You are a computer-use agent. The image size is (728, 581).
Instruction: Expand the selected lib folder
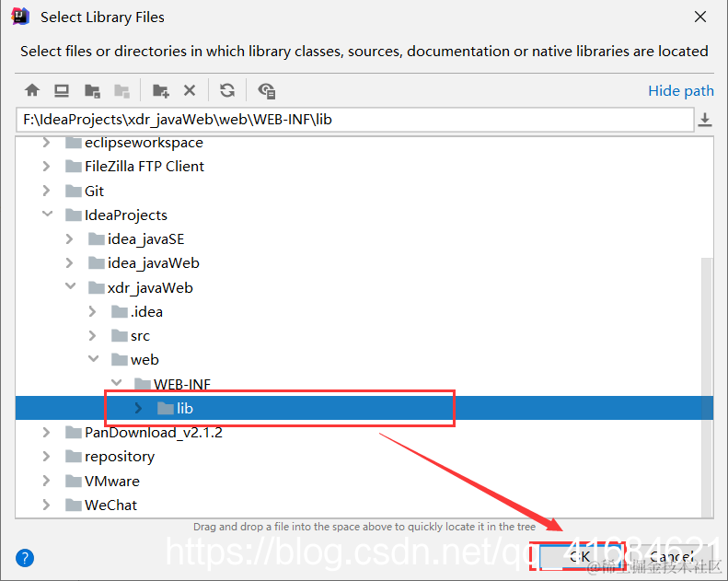[138, 408]
